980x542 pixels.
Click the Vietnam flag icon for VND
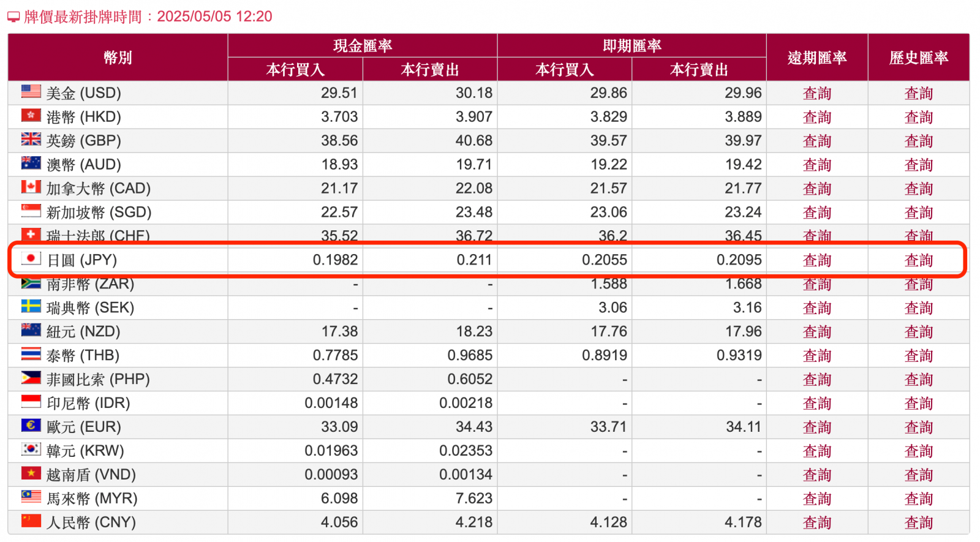(31, 473)
